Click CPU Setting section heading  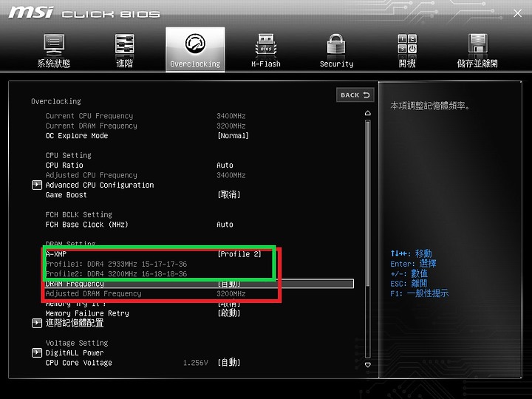click(x=68, y=155)
